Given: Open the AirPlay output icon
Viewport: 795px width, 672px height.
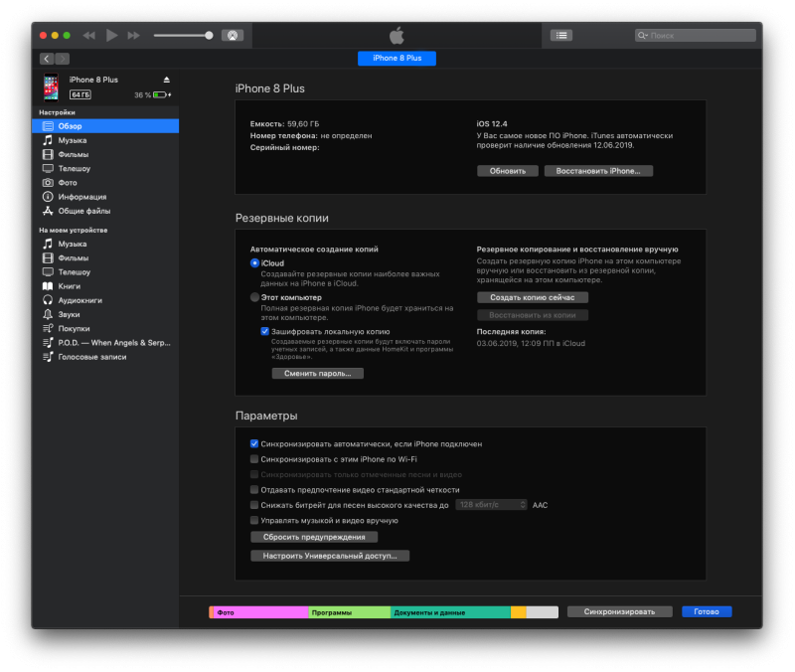Looking at the screenshot, I should 233,36.
